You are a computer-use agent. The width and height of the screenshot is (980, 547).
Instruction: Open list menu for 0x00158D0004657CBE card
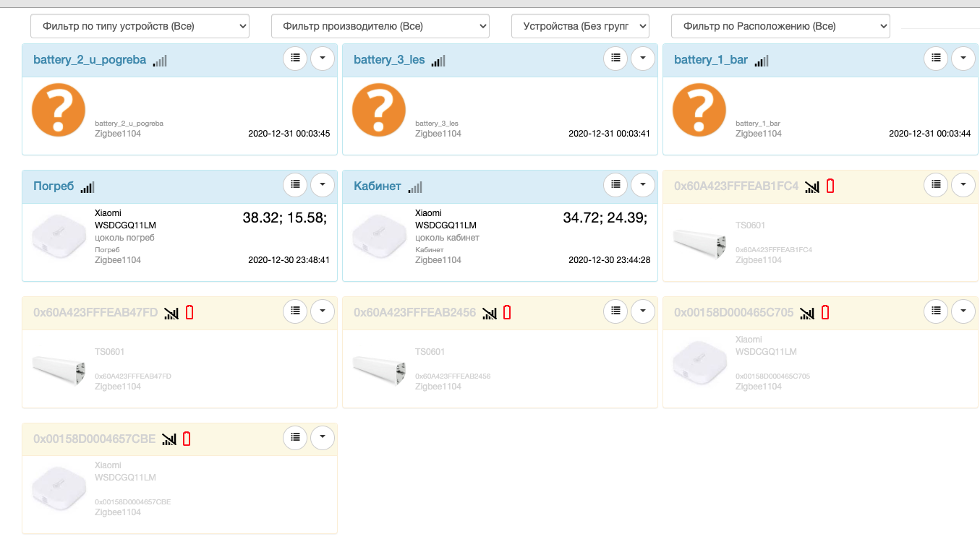(295, 437)
